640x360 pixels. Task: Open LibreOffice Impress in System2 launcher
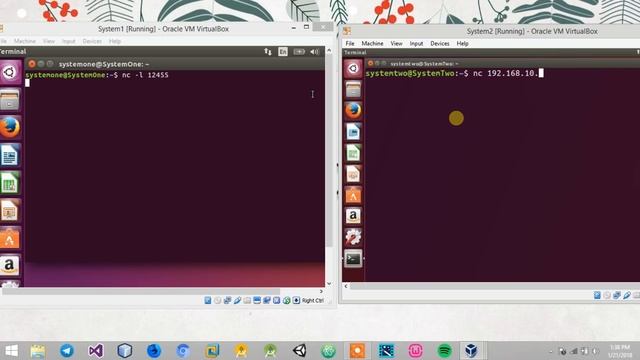tap(353, 174)
